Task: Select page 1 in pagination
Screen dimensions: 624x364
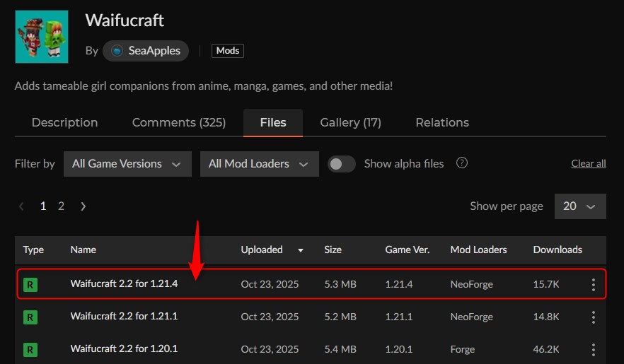Action: click(43, 206)
